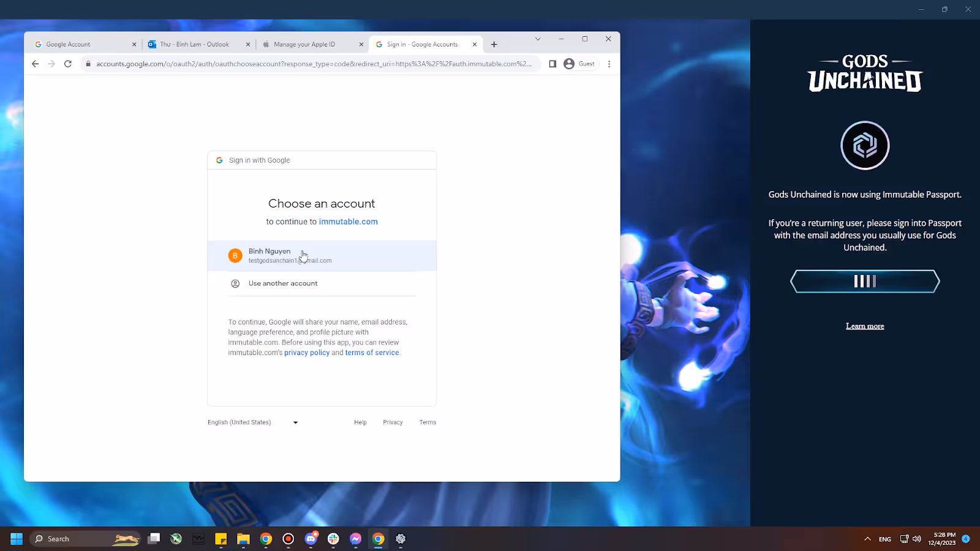
Task: Open the immutable.com link
Action: tap(348, 222)
